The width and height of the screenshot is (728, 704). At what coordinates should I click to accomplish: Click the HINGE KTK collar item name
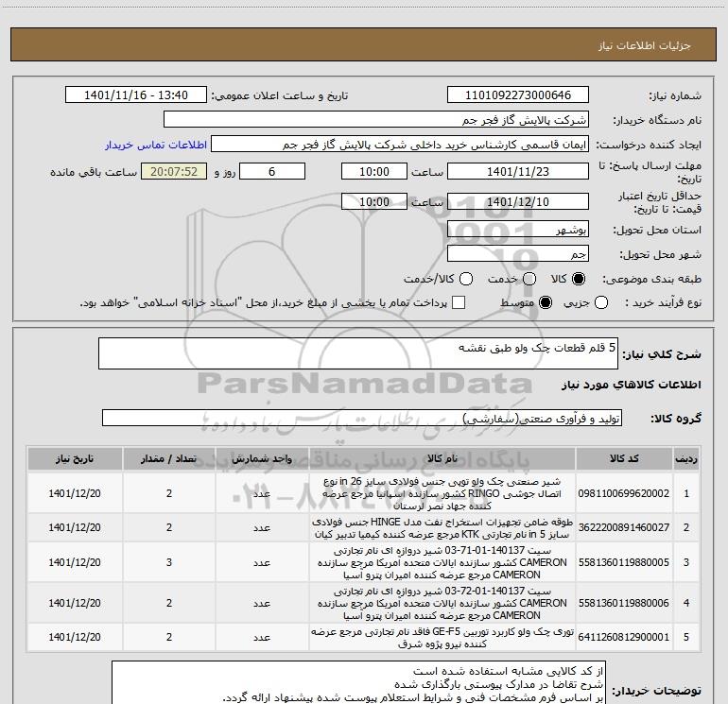pyautogui.click(x=442, y=527)
